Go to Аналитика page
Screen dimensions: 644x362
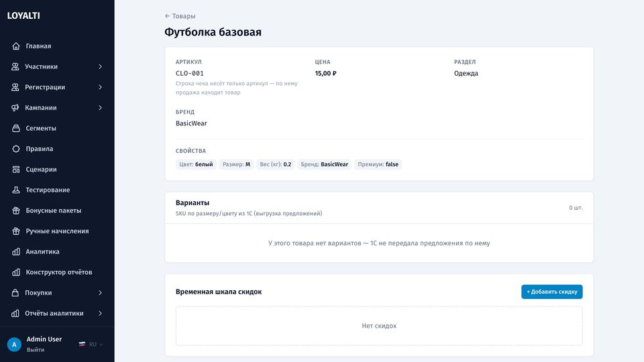click(x=57, y=251)
